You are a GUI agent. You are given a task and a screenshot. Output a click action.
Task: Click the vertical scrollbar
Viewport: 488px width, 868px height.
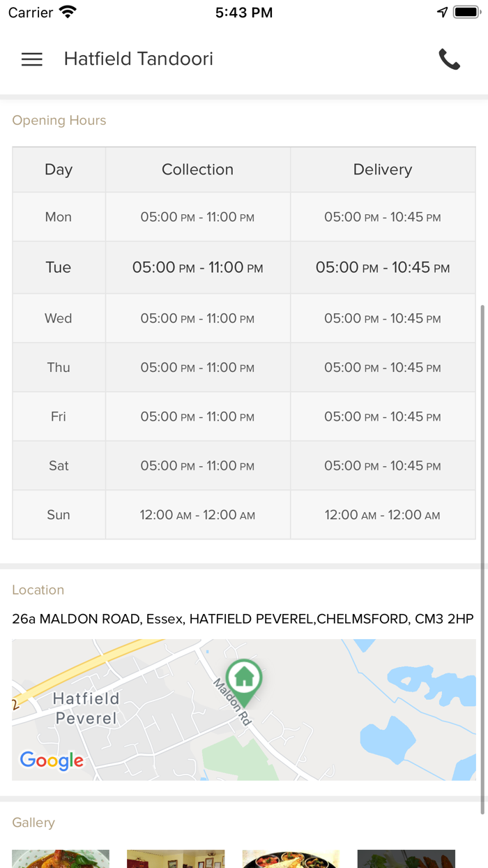482,558
